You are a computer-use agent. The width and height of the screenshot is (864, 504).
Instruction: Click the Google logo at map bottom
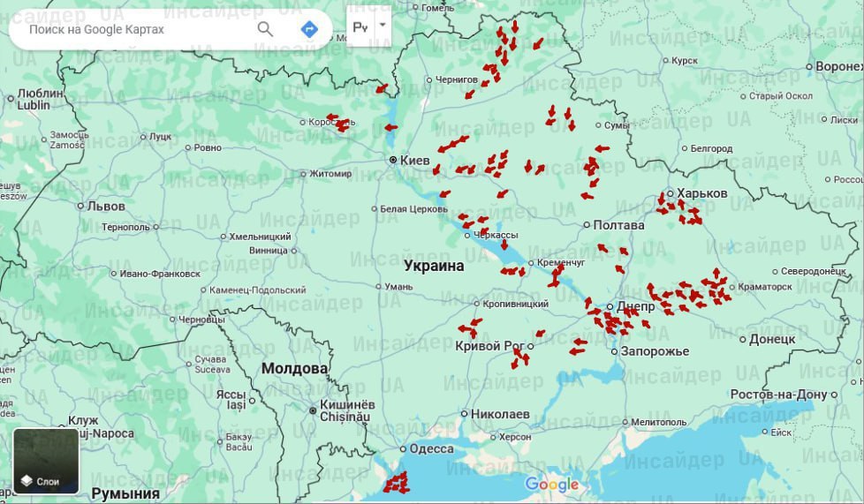click(552, 484)
